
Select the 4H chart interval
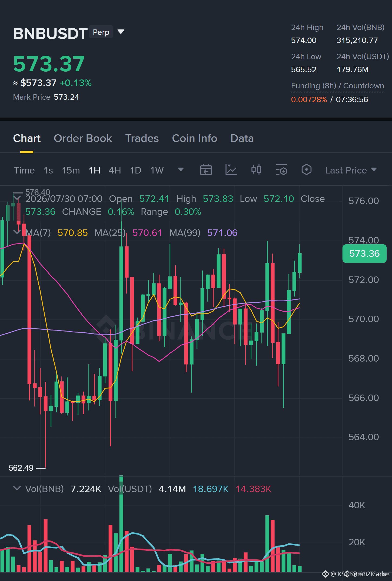click(115, 170)
